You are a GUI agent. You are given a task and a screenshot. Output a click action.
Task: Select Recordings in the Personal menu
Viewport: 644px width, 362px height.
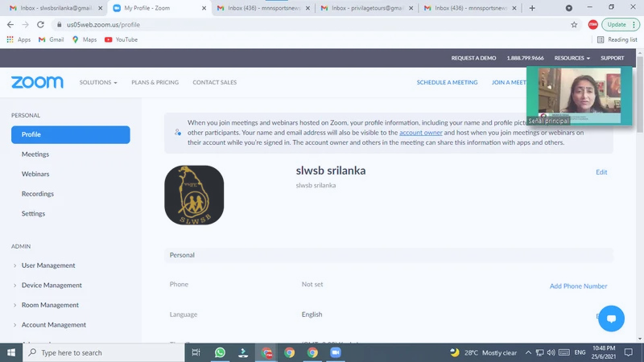click(x=38, y=194)
